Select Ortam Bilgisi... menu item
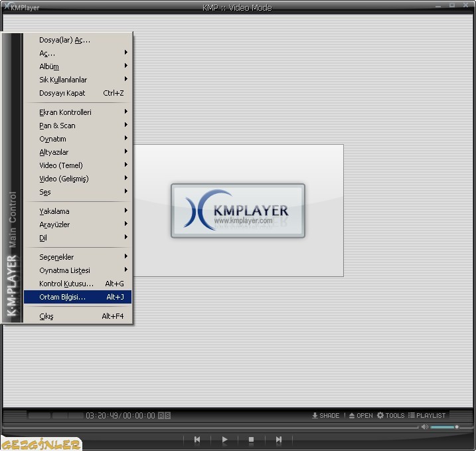The width and height of the screenshot is (476, 451). (x=78, y=297)
